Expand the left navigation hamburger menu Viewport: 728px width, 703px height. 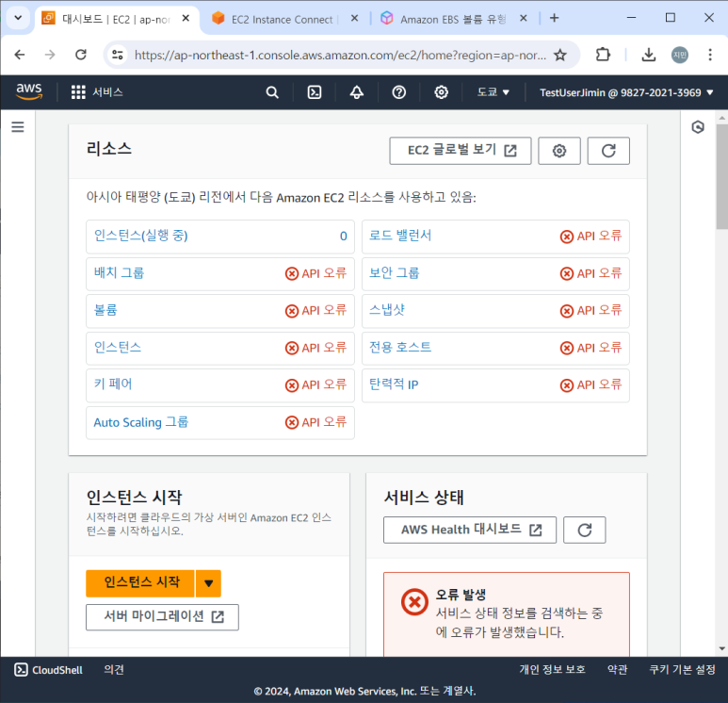(x=18, y=127)
